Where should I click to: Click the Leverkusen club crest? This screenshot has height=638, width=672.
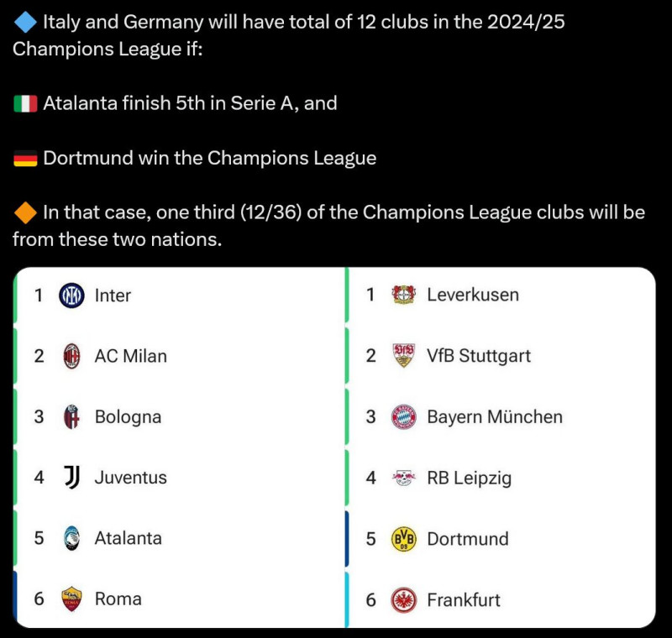[x=403, y=295]
